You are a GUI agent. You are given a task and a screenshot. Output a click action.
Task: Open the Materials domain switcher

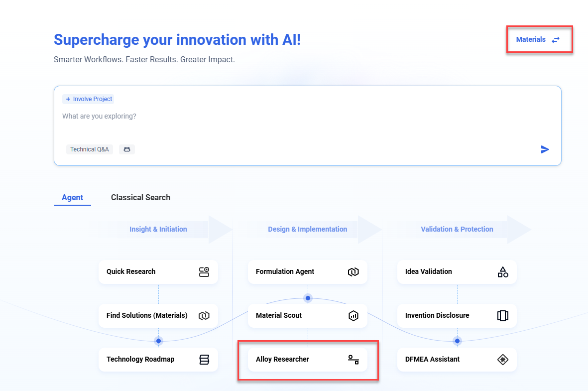click(531, 40)
